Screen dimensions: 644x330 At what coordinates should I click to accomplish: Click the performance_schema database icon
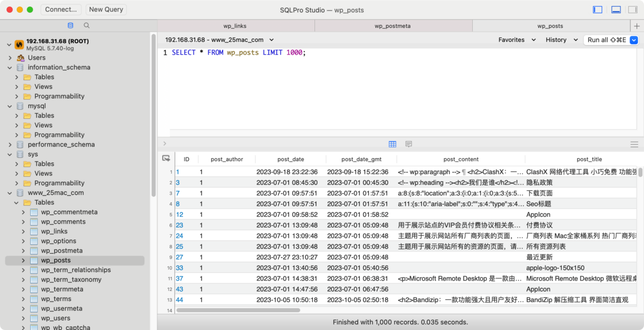tap(20, 145)
